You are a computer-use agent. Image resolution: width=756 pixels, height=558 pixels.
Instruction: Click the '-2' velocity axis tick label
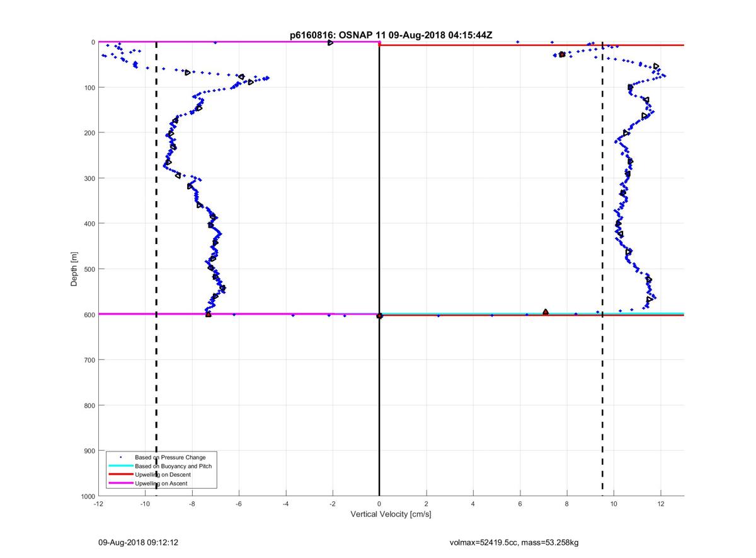(333, 504)
